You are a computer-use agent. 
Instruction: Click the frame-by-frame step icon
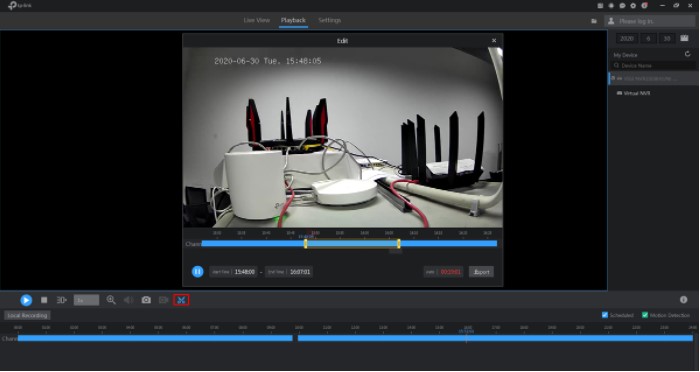click(x=62, y=300)
